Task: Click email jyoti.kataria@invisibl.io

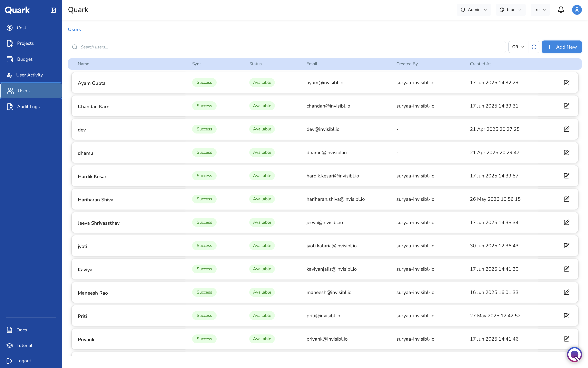Action: (331, 246)
